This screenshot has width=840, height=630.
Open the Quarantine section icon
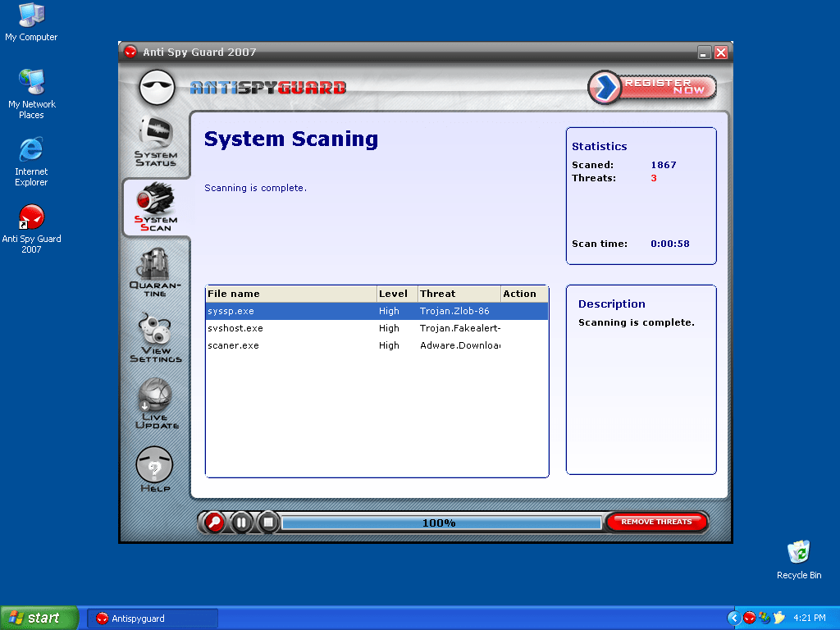[x=155, y=272]
